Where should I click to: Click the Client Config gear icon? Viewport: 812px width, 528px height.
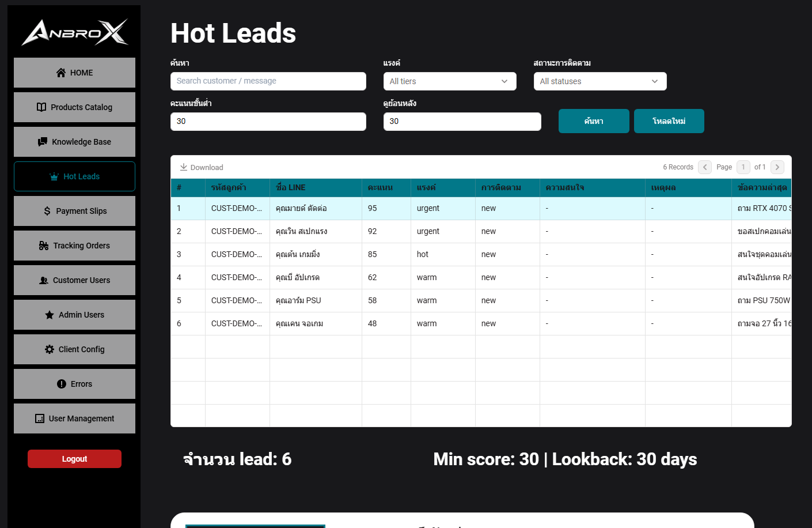point(50,349)
